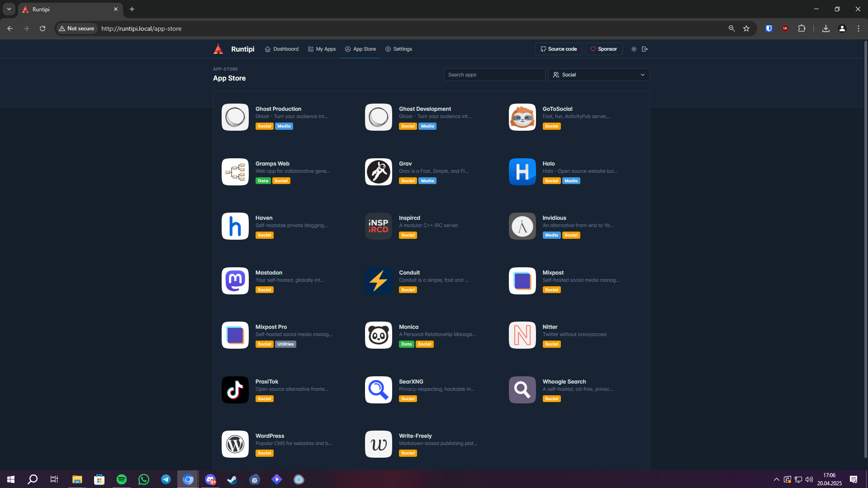Viewport: 868px width, 488px height.
Task: Show hidden system tray icons
Action: pyautogui.click(x=776, y=479)
